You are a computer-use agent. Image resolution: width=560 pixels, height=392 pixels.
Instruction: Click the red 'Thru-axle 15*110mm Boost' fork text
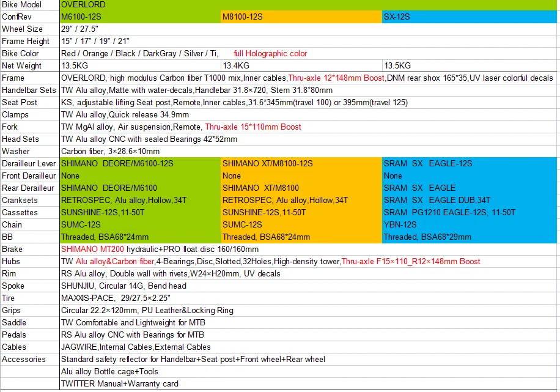click(x=253, y=127)
